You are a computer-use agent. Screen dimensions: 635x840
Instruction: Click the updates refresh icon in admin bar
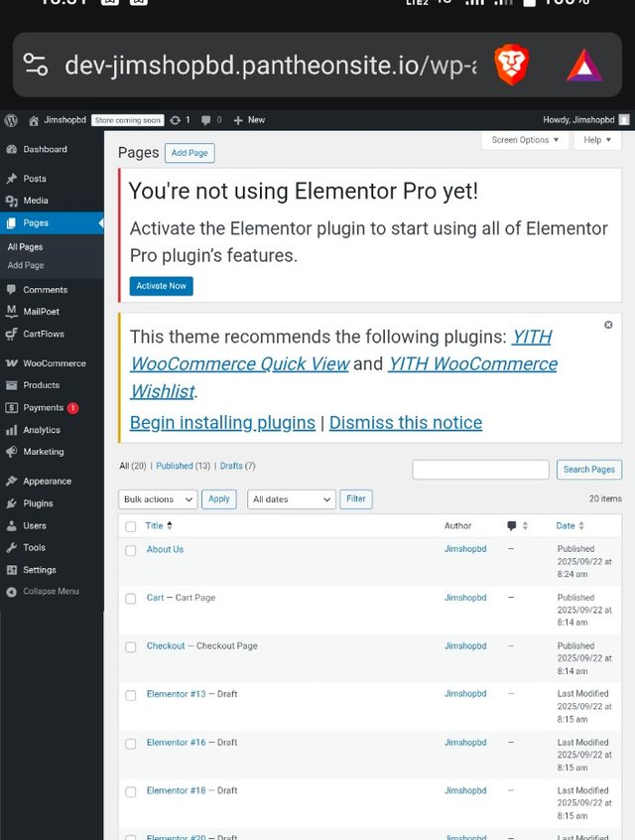176,120
